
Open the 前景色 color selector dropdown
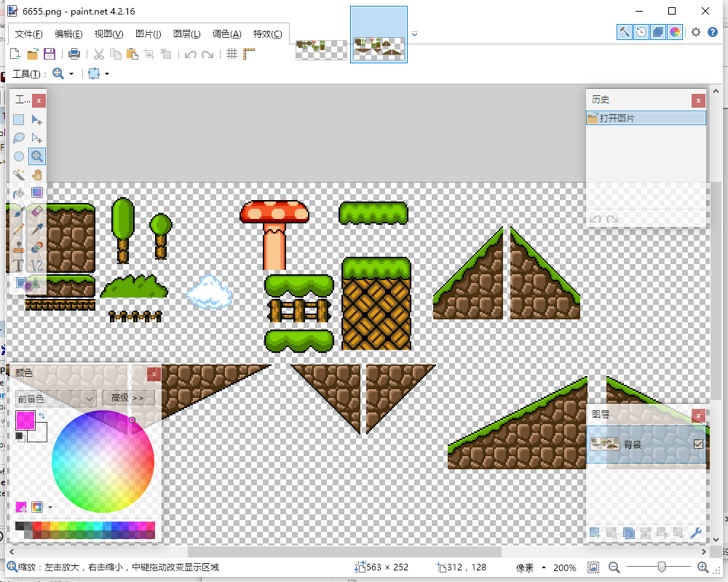[x=56, y=399]
